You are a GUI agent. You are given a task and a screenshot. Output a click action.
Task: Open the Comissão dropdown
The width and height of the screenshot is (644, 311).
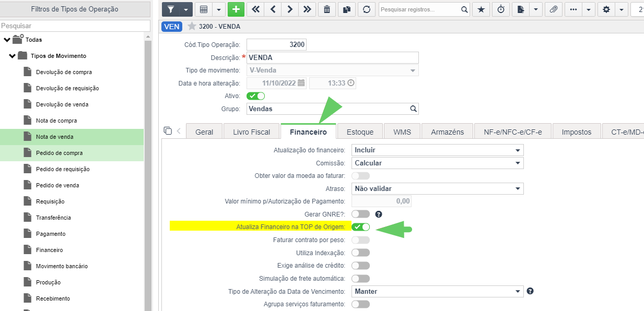tap(438, 163)
